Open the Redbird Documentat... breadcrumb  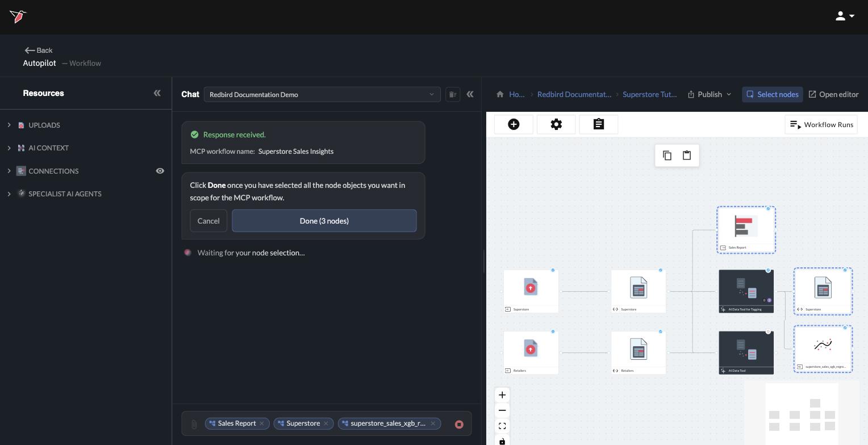click(574, 94)
